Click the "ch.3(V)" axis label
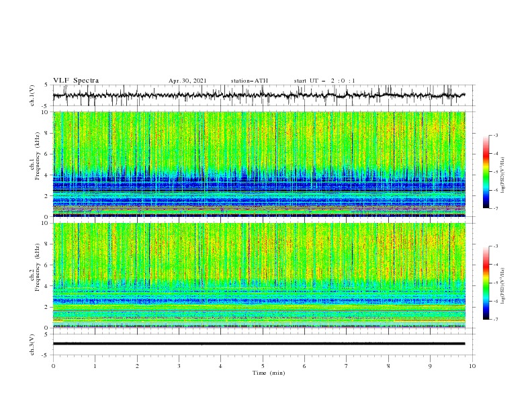Viewport: 532px width, 411px height. [x=32, y=345]
